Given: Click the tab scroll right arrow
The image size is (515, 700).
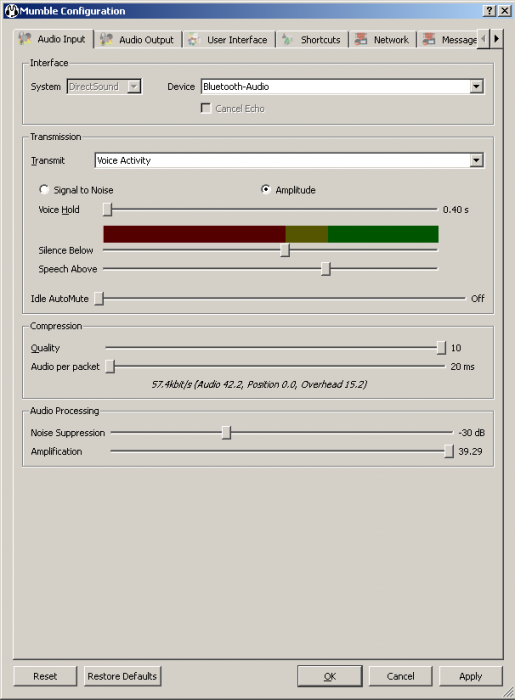Looking at the screenshot, I should 496,39.
